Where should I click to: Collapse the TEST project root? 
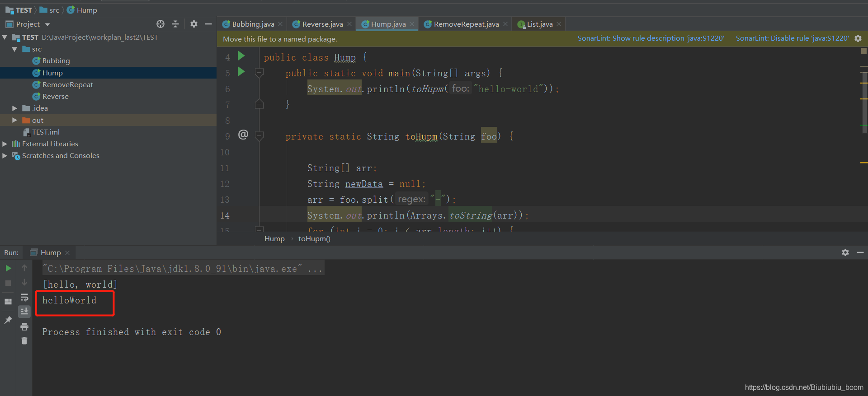point(5,37)
